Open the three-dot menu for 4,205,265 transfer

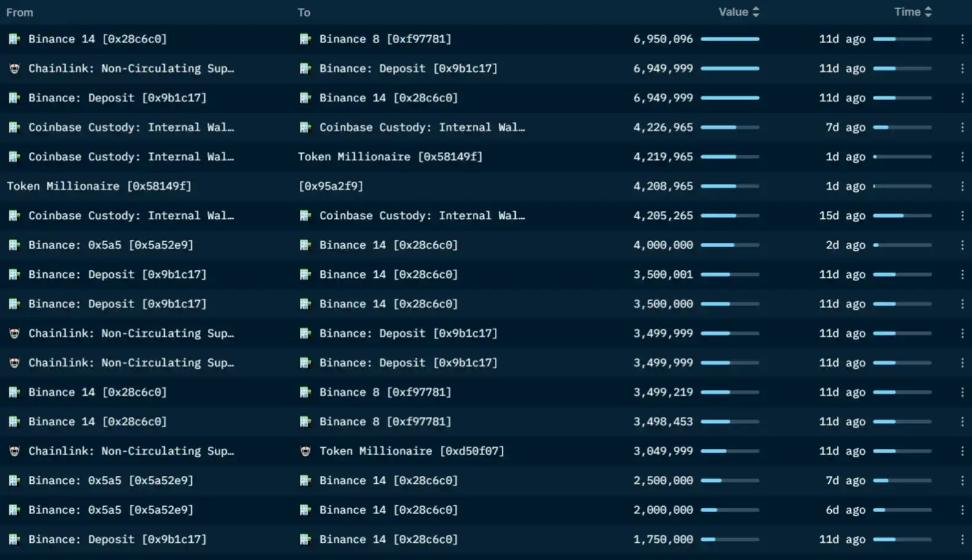962,216
